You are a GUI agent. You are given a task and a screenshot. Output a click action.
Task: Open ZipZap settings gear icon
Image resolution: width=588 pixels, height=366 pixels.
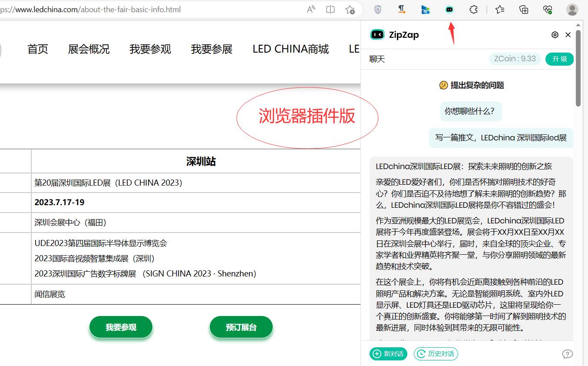click(555, 35)
